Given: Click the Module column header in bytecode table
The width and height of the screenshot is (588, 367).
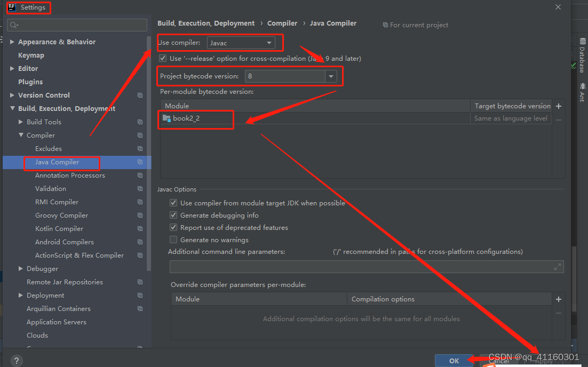Looking at the screenshot, I should click(315, 106).
